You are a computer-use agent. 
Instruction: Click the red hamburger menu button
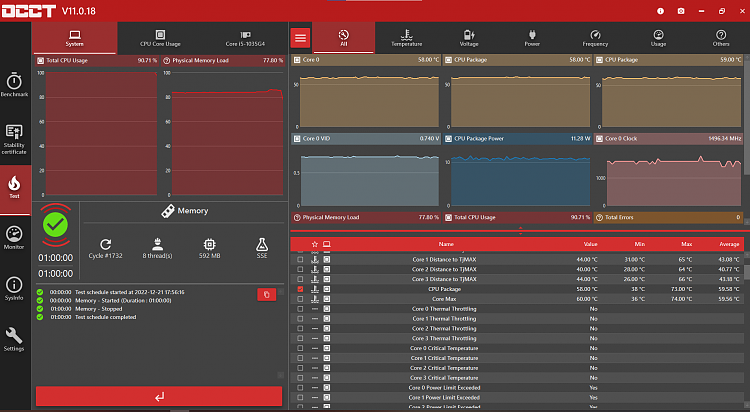click(x=300, y=38)
